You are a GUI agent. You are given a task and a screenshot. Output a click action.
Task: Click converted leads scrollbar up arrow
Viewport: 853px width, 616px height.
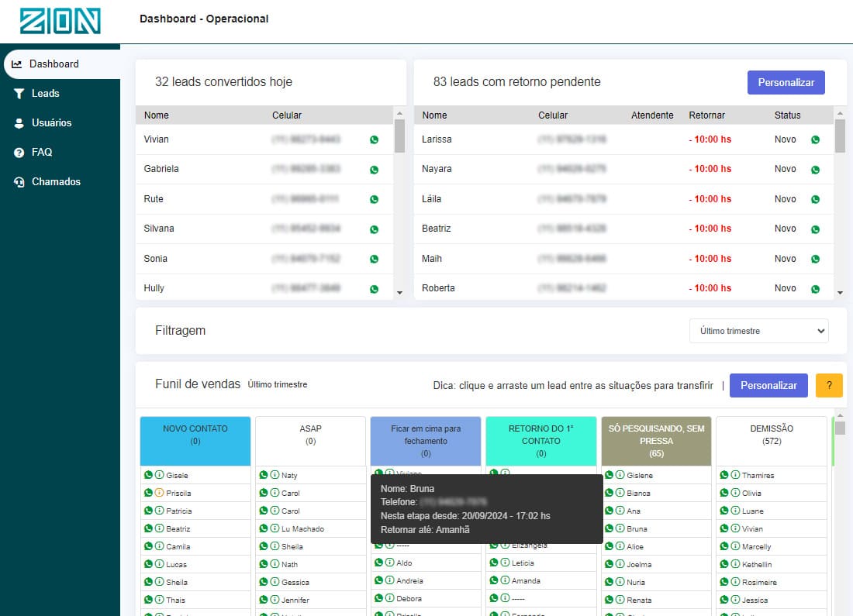point(400,114)
